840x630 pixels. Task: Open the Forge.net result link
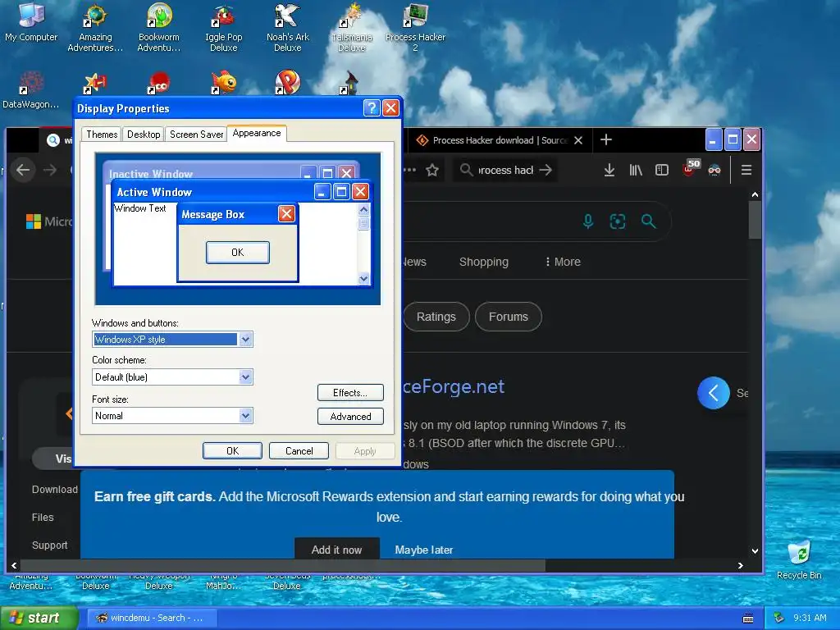pyautogui.click(x=453, y=386)
